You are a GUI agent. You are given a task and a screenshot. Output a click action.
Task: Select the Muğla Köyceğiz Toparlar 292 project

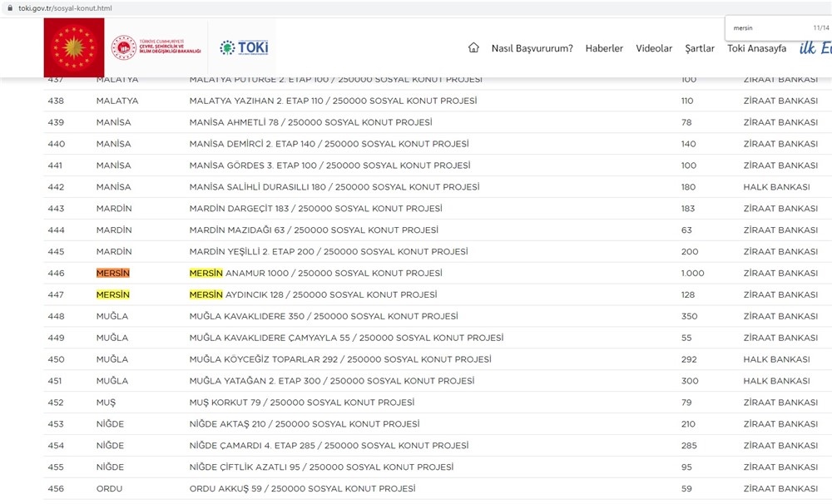pyautogui.click(x=340, y=359)
